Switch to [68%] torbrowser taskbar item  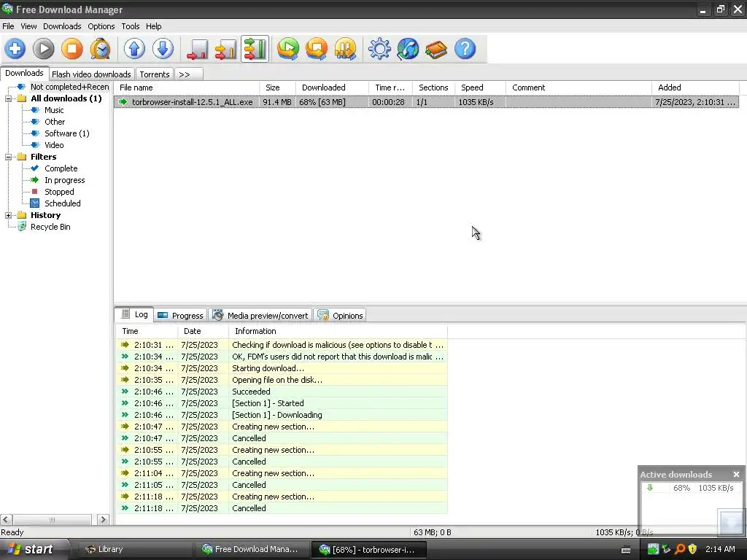pos(370,550)
